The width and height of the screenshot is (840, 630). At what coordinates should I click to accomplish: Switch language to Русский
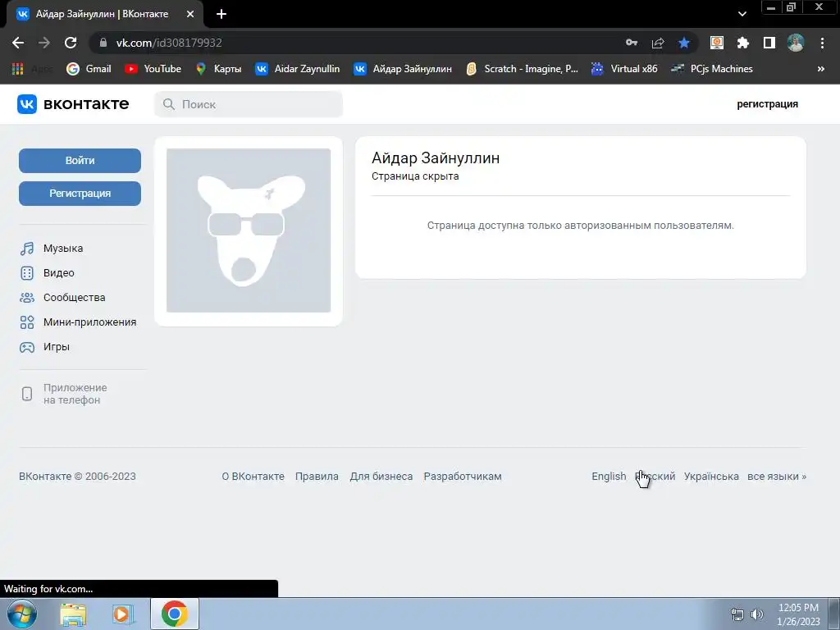(655, 477)
